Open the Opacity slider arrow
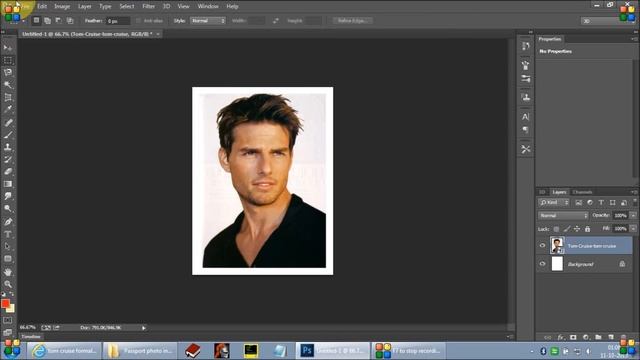This screenshot has width=640, height=360. click(x=633, y=216)
